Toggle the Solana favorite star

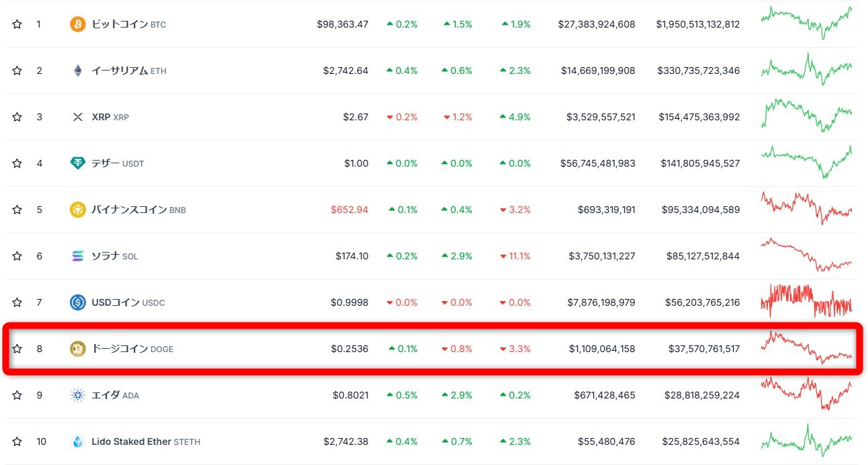click(x=17, y=256)
